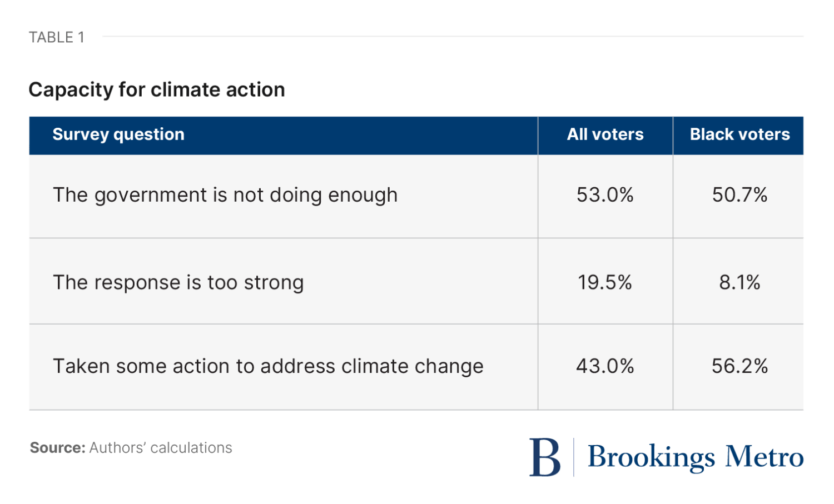The width and height of the screenshot is (834, 504).
Task: Select "Taken some action to address climate change"
Action: point(268,366)
